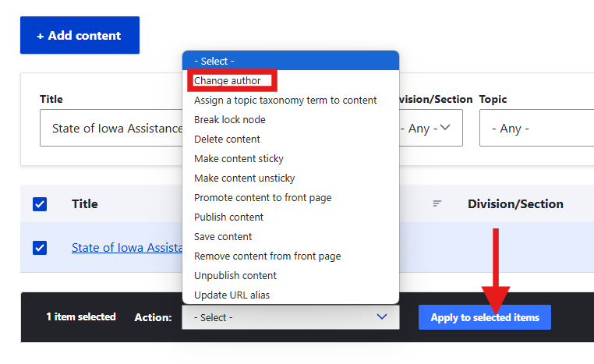
Task: Open the Topic Any dropdown
Action: [x=536, y=129]
